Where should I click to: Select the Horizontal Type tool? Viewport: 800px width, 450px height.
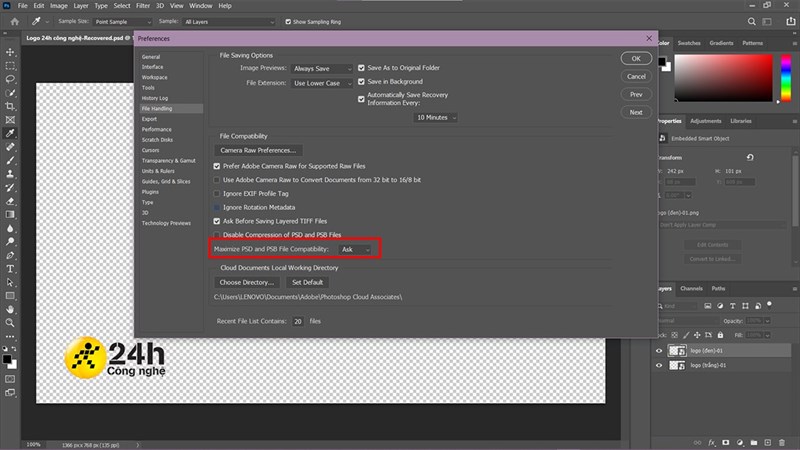[x=10, y=269]
